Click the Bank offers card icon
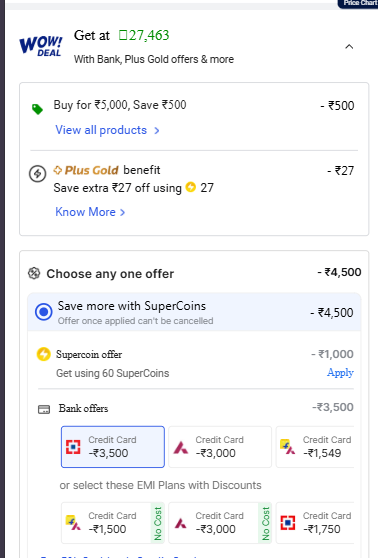Image resolution: width=378 pixels, height=558 pixels. point(44,409)
